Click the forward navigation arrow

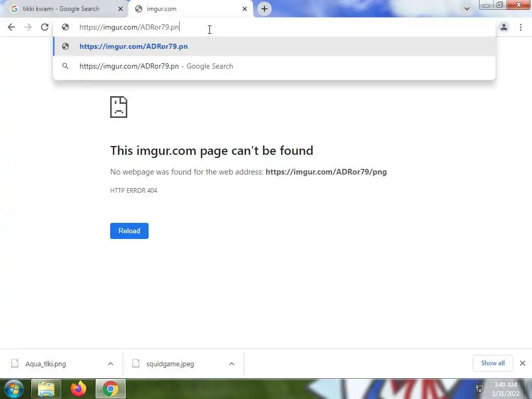28,27
